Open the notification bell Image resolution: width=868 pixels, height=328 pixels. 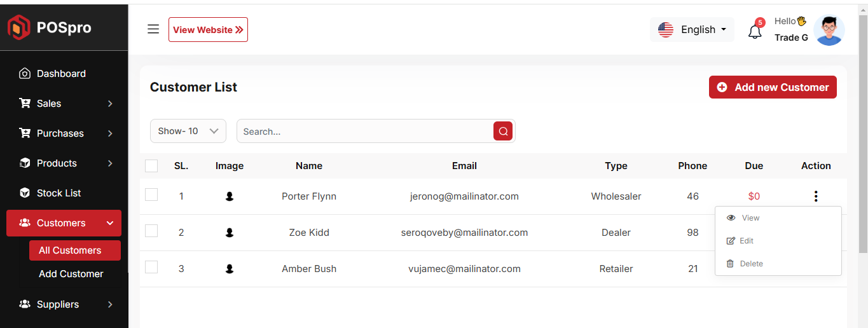[755, 31]
